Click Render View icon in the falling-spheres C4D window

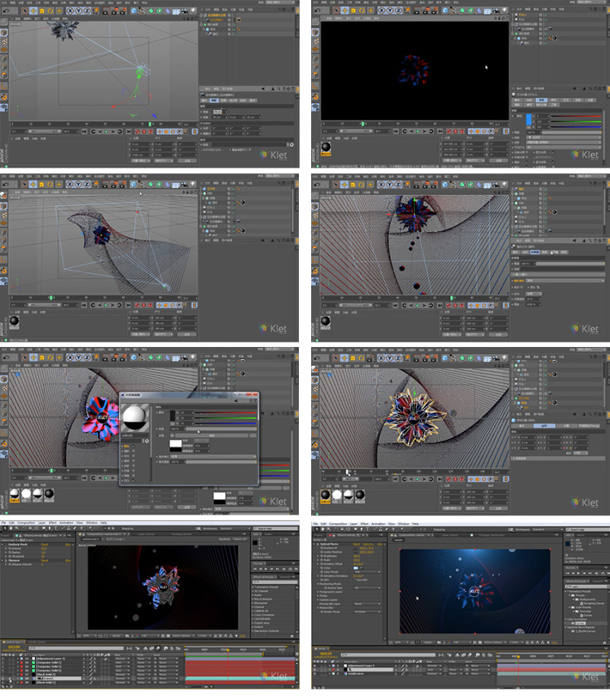tap(417, 184)
